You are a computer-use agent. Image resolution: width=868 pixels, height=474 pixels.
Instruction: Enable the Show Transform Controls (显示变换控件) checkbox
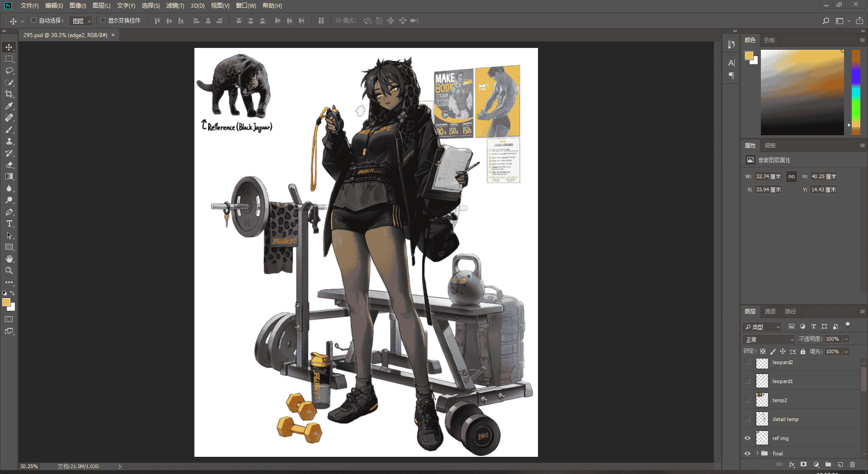point(103,20)
